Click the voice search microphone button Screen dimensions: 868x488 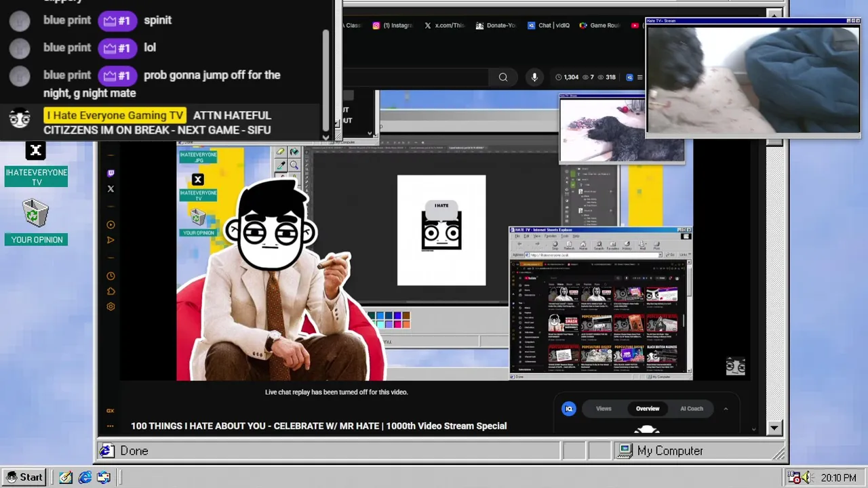(534, 77)
